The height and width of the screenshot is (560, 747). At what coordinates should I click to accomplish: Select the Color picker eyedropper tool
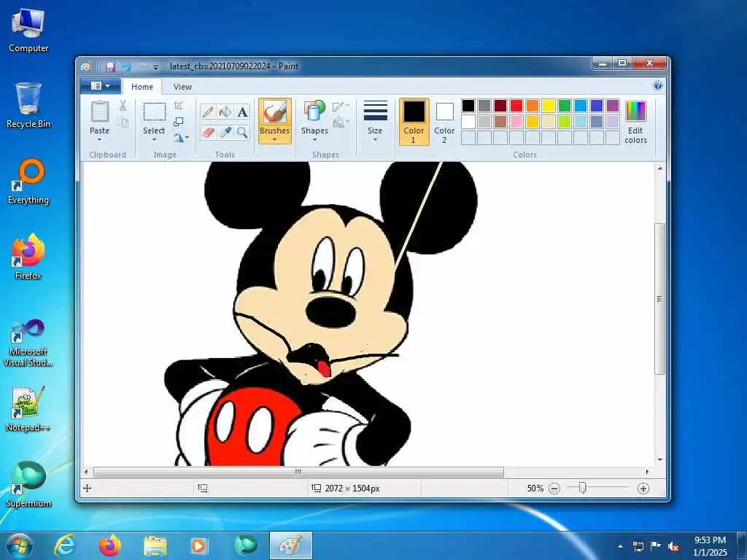[x=225, y=132]
